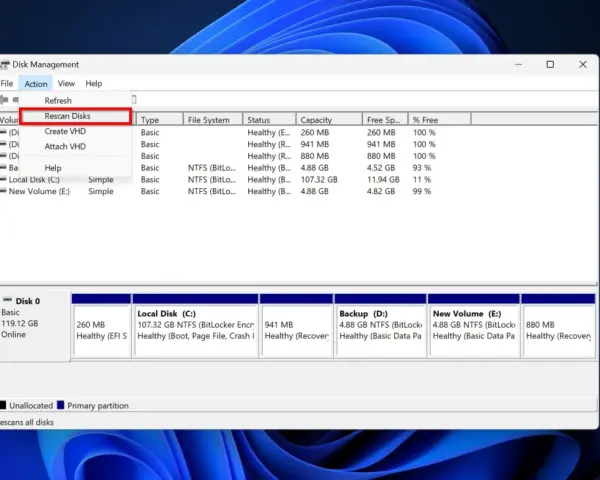Sort by the % Free column header
Screen dimensions: 600x480
tap(440, 120)
